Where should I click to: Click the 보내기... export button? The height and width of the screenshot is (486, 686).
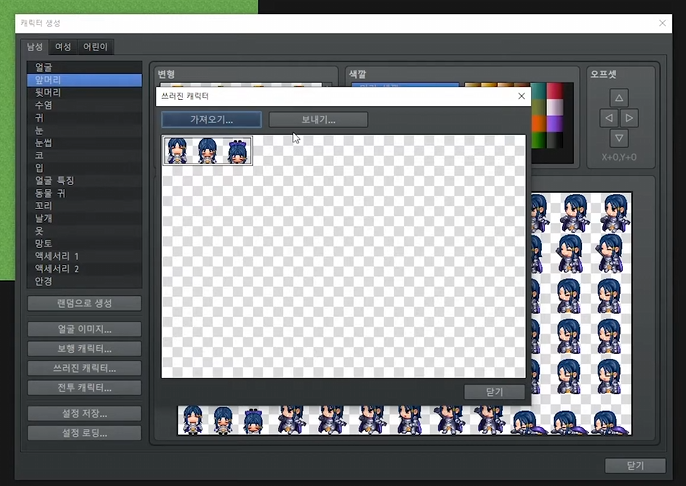318,119
